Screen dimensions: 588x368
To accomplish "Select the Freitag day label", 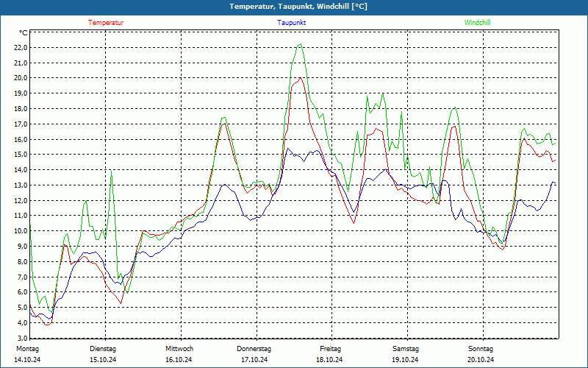I will 330,349.
